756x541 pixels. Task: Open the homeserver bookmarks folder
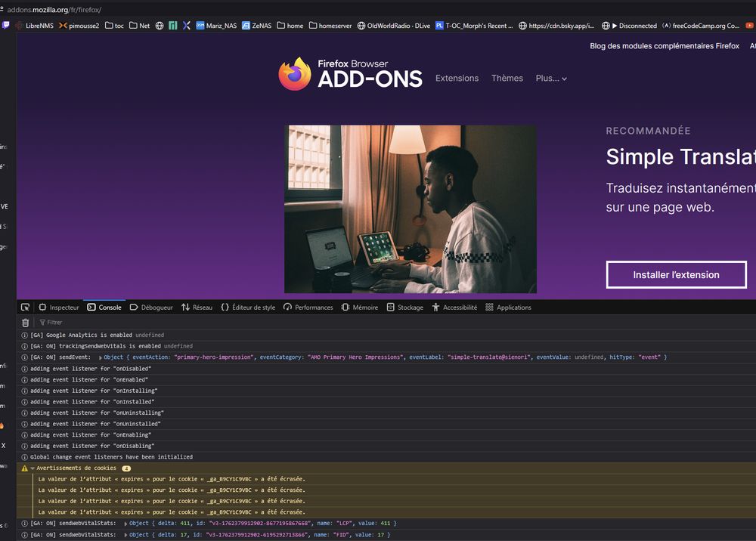pos(330,26)
